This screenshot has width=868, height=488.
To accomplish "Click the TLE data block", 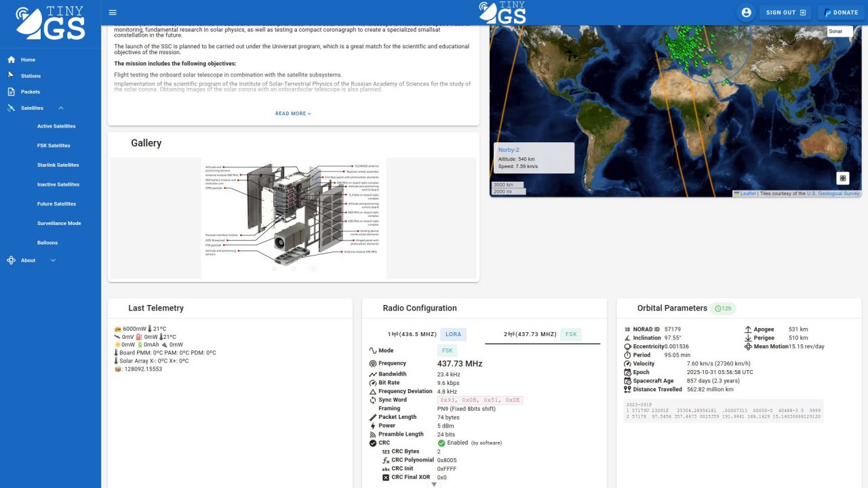I will [724, 411].
